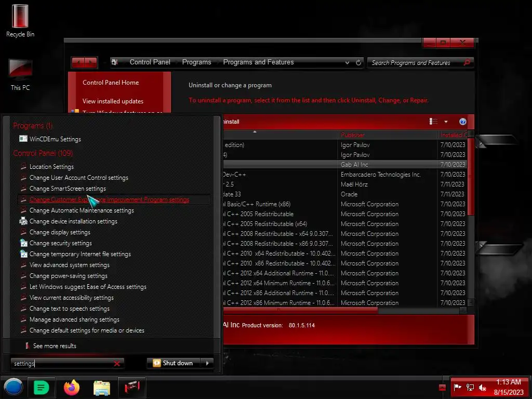Viewport: 532px width, 399px height.
Task: Launch Firefox from the taskbar
Action: [72, 387]
